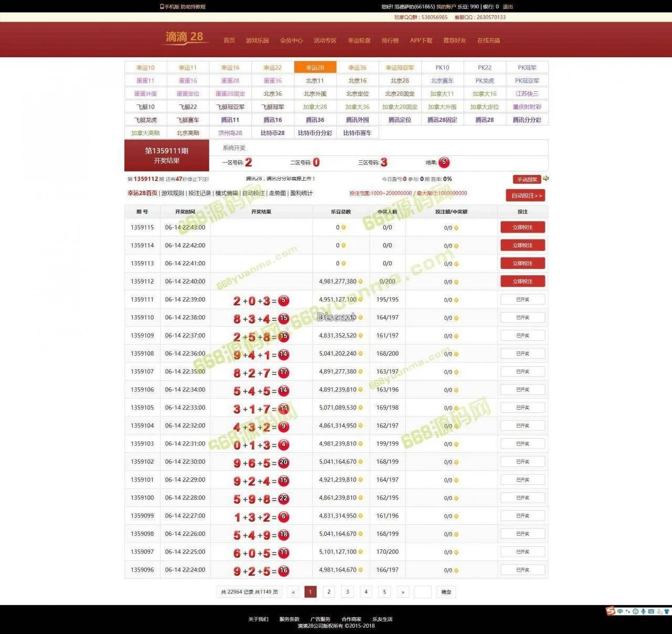The height and width of the screenshot is (634, 672).
Task: Click the IME shirt skin icon
Action: click(x=667, y=611)
